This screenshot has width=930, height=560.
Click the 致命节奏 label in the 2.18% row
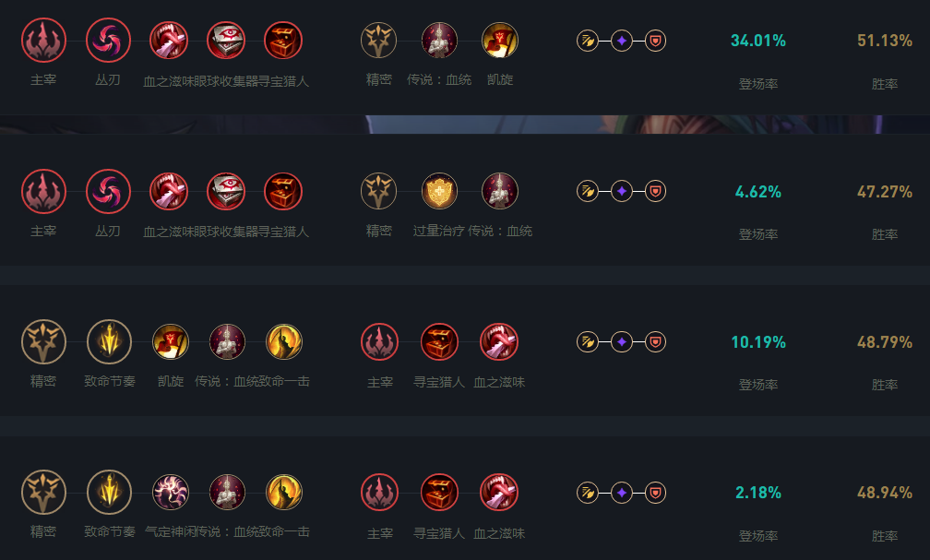tap(110, 531)
